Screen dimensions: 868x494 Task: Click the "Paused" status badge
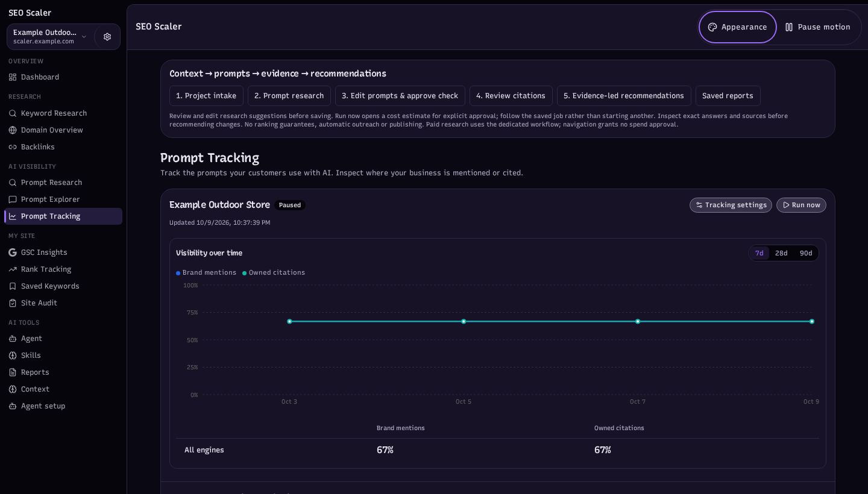290,205
